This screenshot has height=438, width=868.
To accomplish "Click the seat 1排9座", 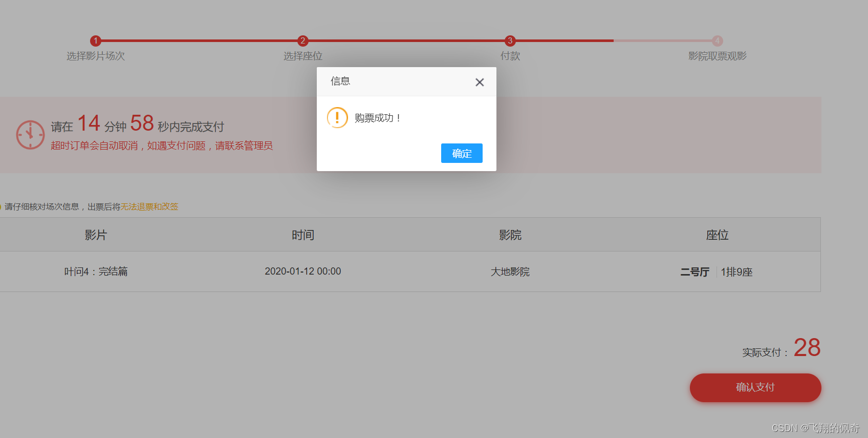I will (737, 272).
